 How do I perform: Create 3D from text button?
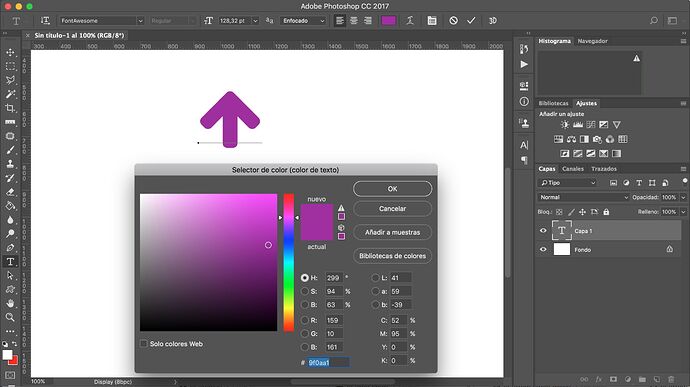pos(493,21)
